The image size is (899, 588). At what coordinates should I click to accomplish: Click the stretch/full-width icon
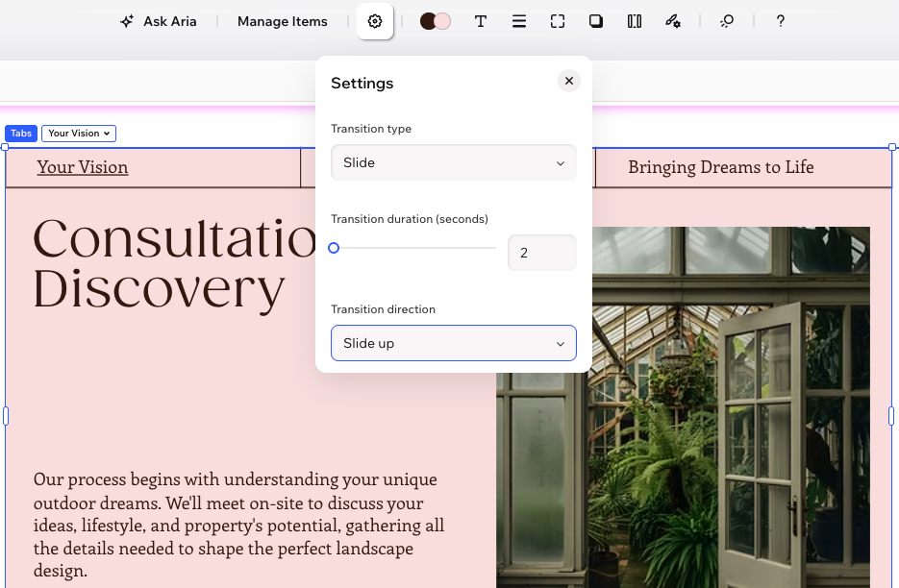[558, 21]
